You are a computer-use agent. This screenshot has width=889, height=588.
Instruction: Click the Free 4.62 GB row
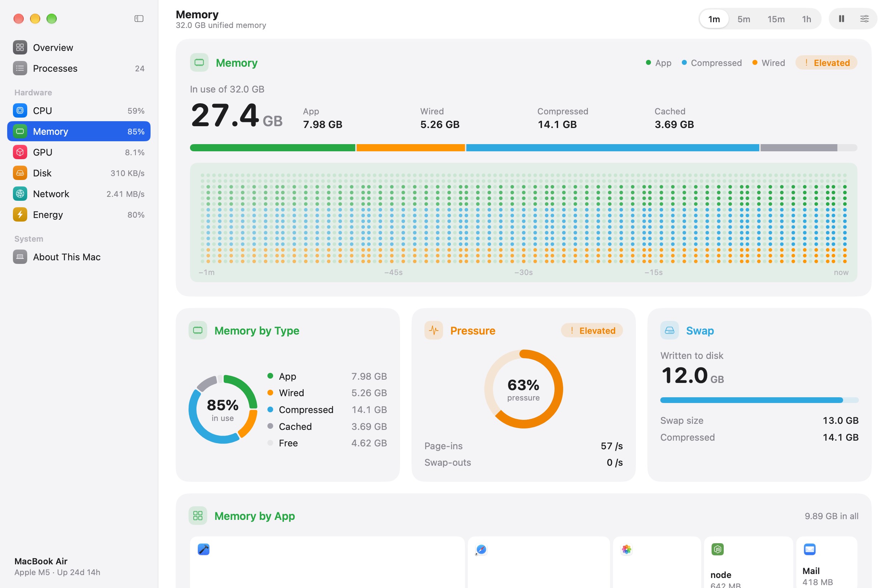327,443
